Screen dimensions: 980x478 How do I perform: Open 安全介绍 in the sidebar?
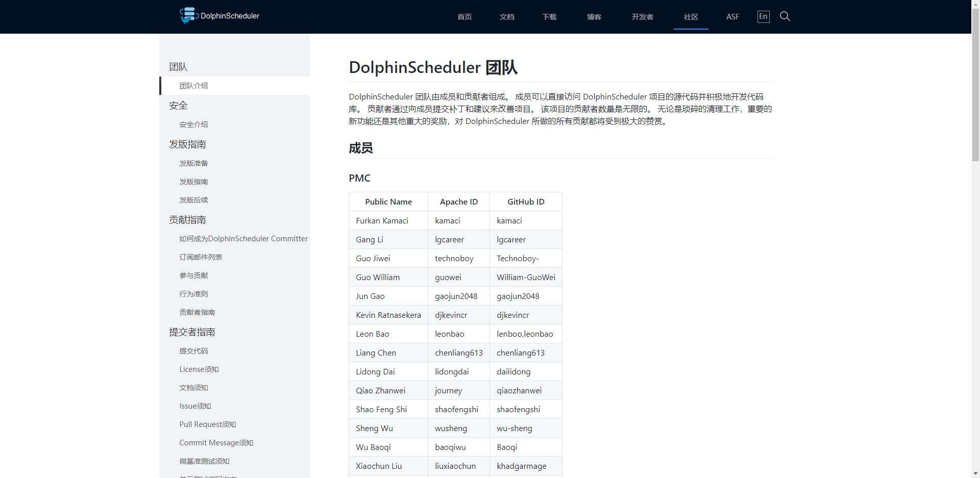click(x=193, y=124)
